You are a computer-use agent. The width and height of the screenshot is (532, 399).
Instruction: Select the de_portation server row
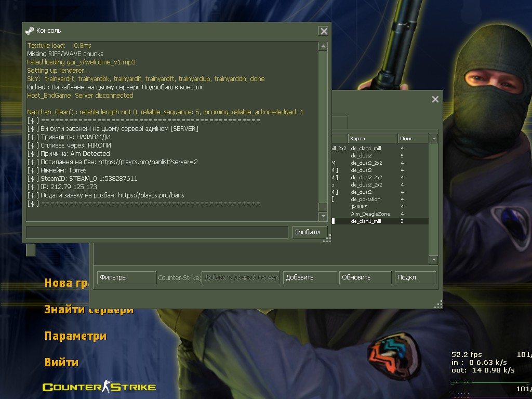click(380, 199)
